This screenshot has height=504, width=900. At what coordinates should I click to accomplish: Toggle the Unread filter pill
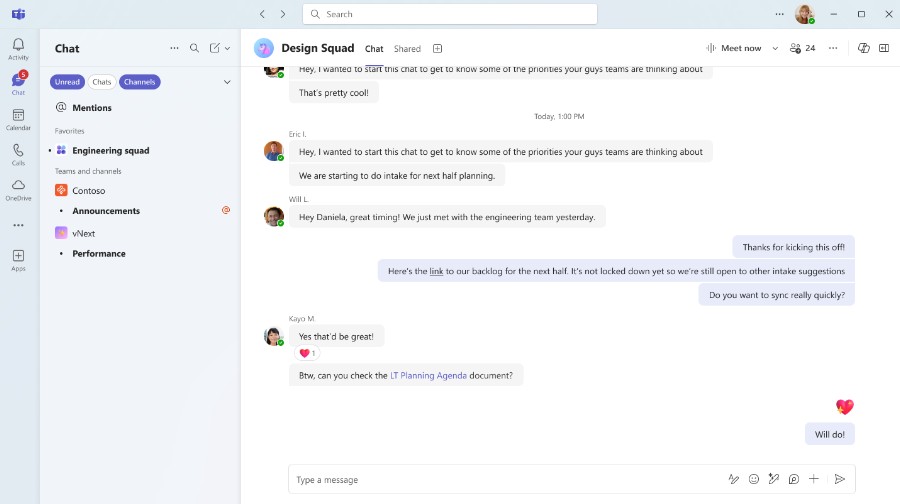click(67, 82)
